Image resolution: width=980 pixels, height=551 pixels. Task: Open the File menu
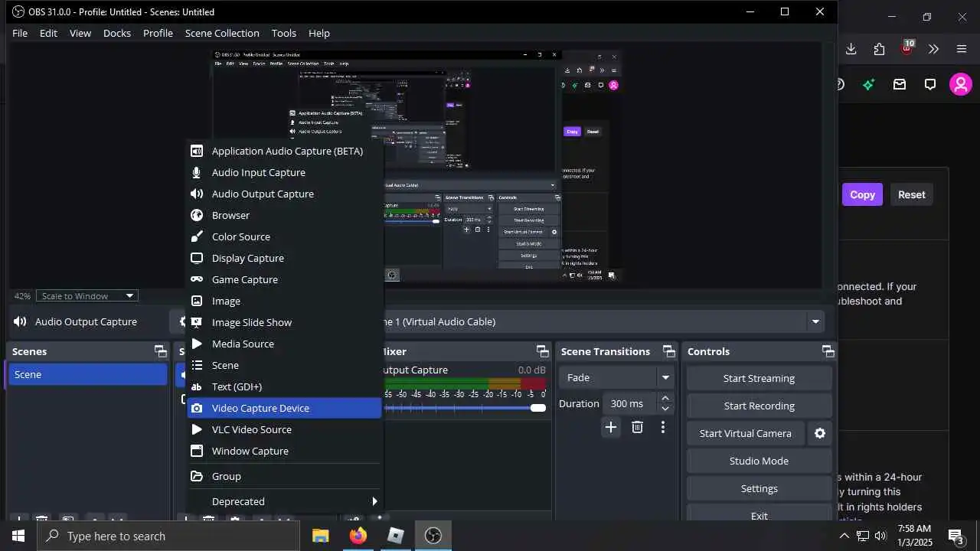click(20, 33)
